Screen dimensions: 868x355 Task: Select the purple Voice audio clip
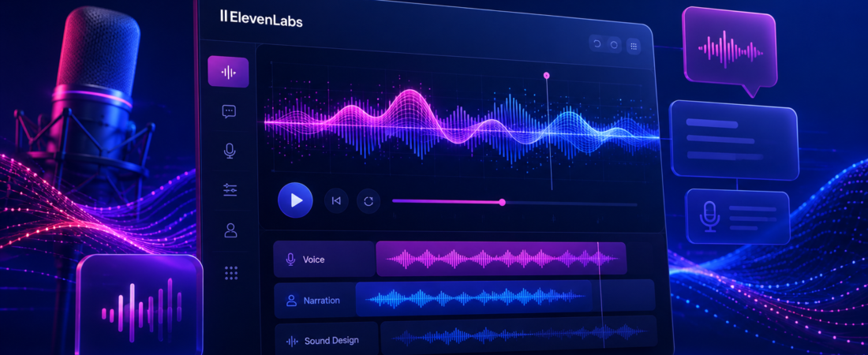(502, 258)
